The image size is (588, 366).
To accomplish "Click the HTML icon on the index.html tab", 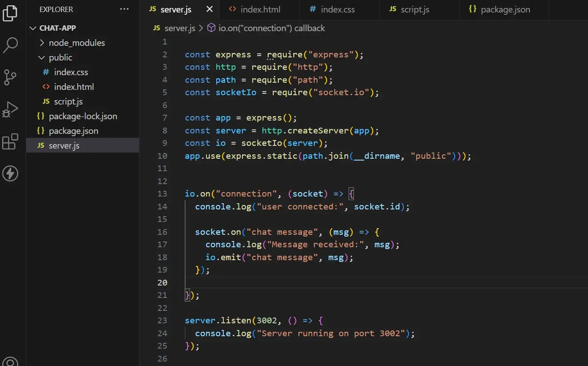I will (233, 9).
